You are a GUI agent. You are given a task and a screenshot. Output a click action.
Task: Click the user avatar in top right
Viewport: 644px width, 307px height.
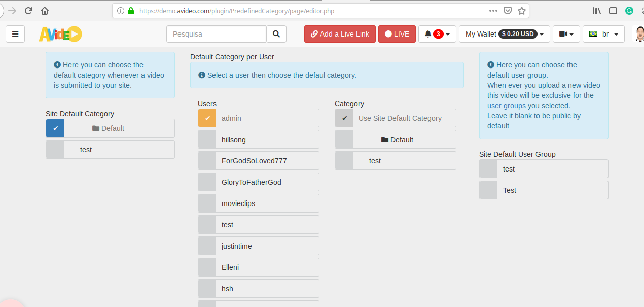point(640,34)
